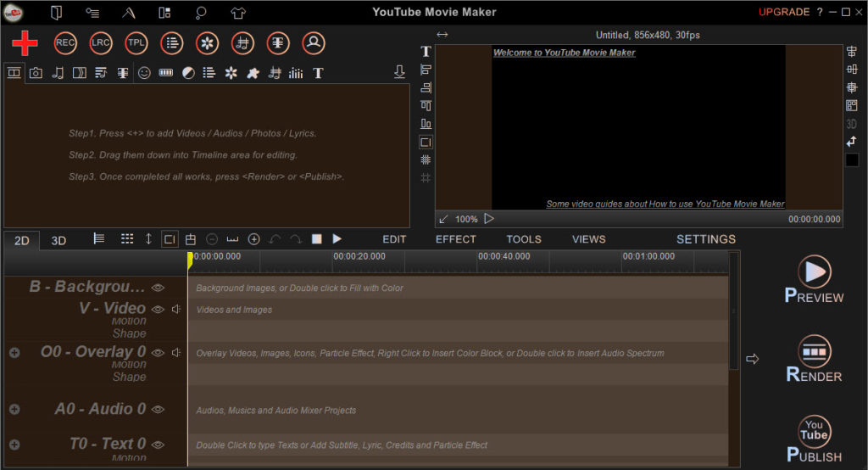Mute the V - Video track speaker
The height and width of the screenshot is (470, 868).
[x=176, y=309]
